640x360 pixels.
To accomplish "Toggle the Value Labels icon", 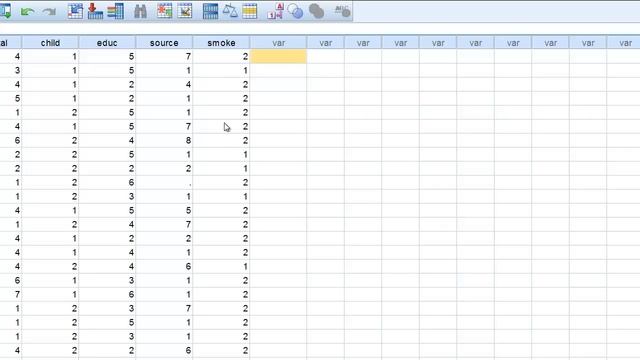I will click(x=275, y=11).
